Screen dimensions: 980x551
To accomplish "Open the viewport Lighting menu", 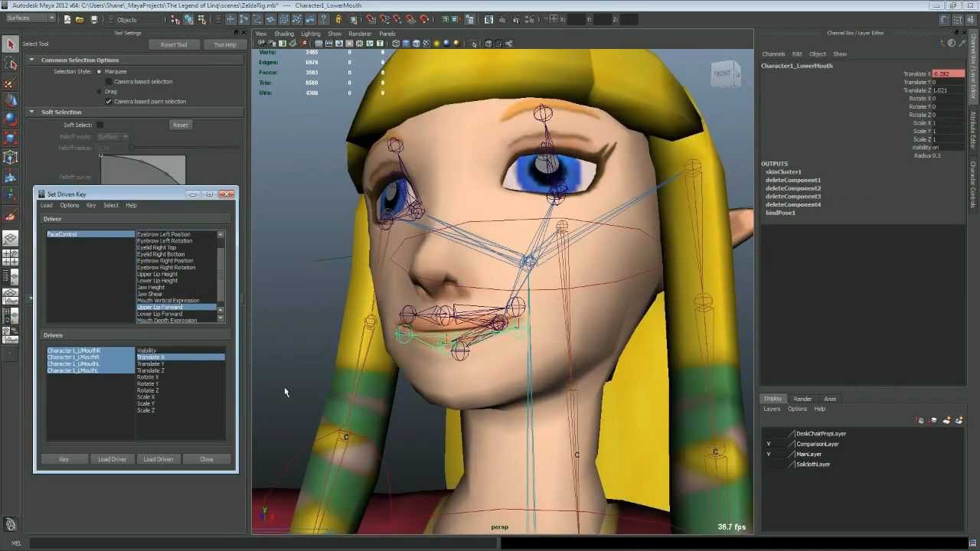I will click(311, 34).
